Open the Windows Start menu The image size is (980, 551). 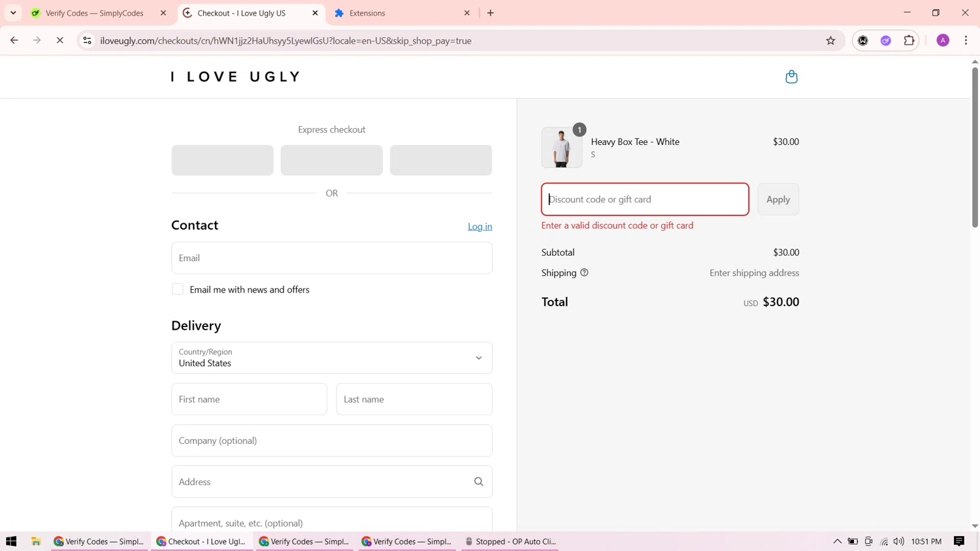(11, 541)
